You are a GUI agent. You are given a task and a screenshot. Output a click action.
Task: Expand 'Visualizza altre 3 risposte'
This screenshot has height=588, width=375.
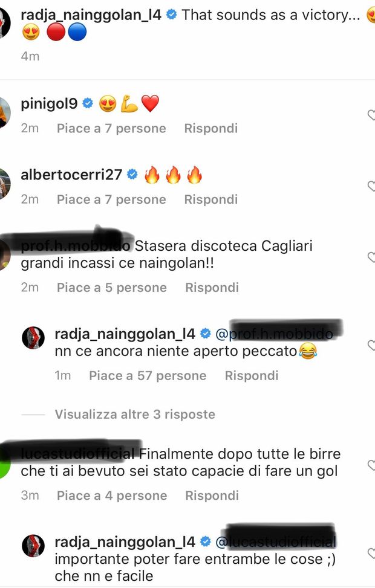tap(135, 415)
